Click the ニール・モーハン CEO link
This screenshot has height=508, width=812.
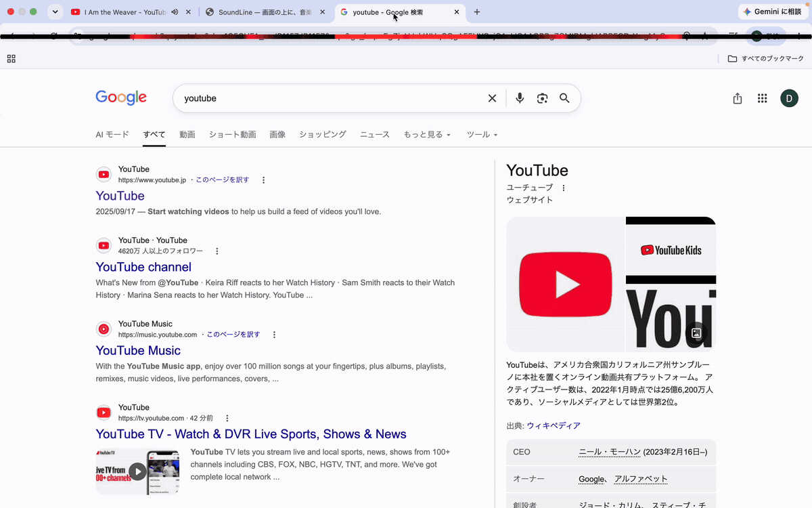609,452
